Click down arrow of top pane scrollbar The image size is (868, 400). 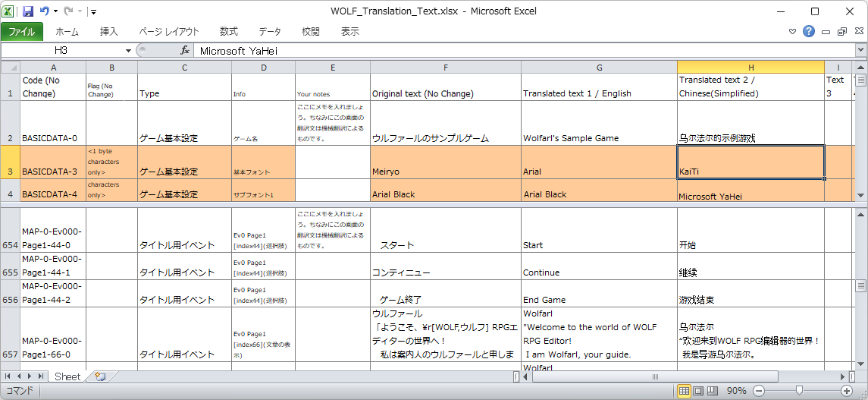tap(861, 196)
